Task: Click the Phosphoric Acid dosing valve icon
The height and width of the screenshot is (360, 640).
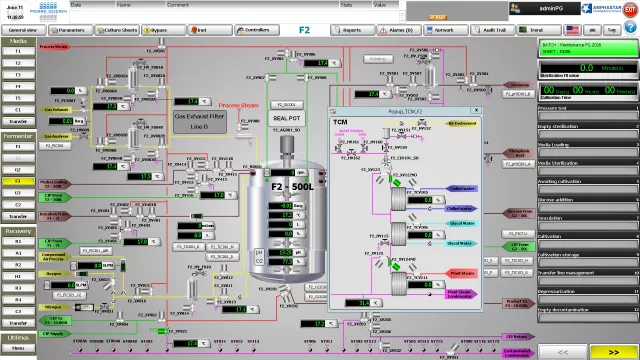Action: coord(488,158)
